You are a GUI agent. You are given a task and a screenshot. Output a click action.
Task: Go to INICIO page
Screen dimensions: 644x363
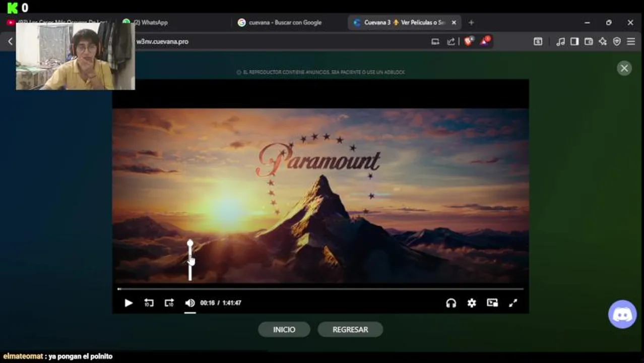284,330
